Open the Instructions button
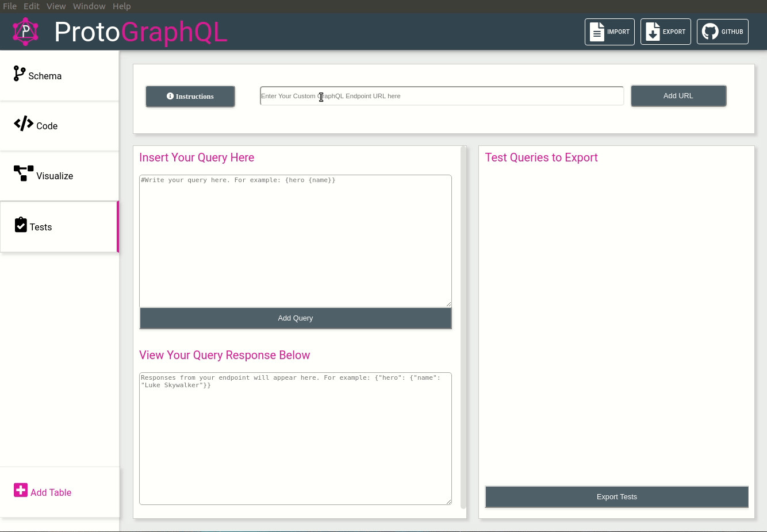 tap(190, 97)
